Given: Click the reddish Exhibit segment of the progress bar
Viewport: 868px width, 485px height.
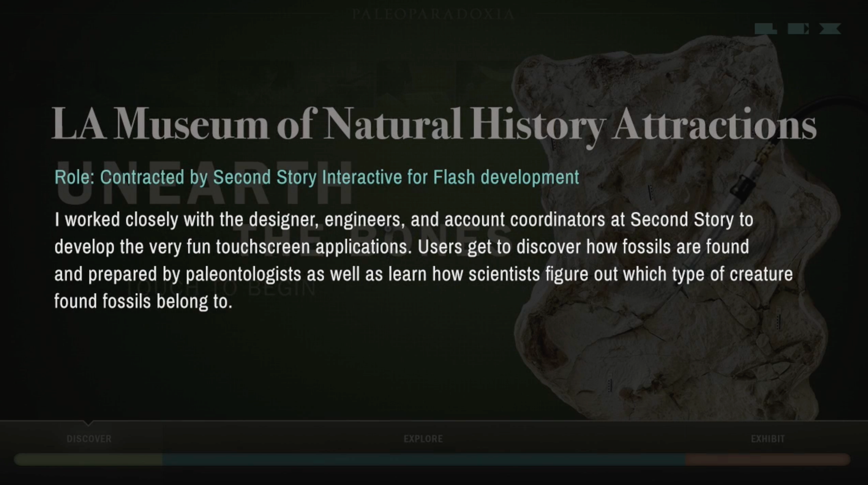Looking at the screenshot, I should 768,459.
